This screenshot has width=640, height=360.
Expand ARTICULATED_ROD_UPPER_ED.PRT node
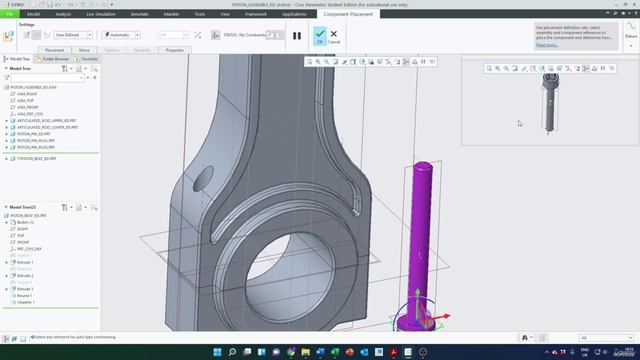(x=6, y=121)
